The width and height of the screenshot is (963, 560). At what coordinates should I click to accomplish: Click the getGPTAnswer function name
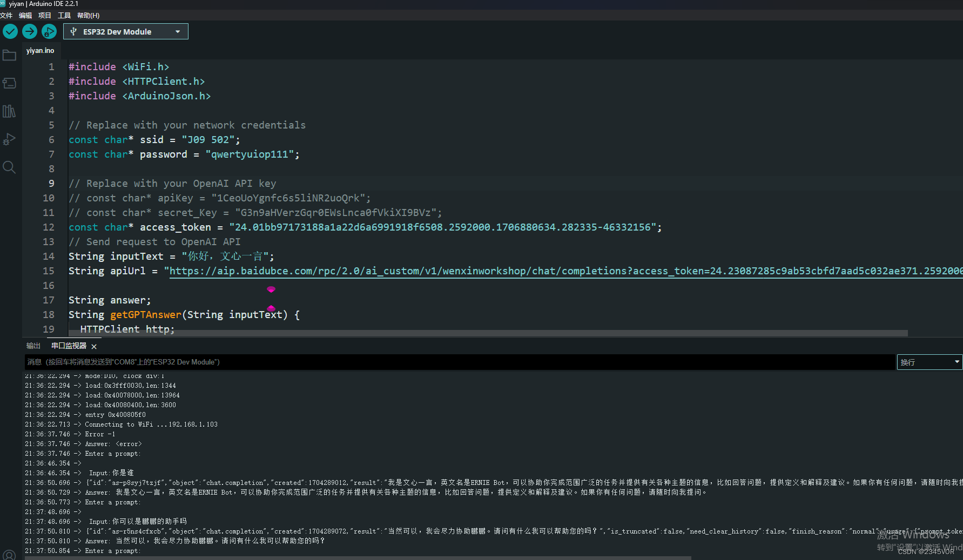point(146,314)
